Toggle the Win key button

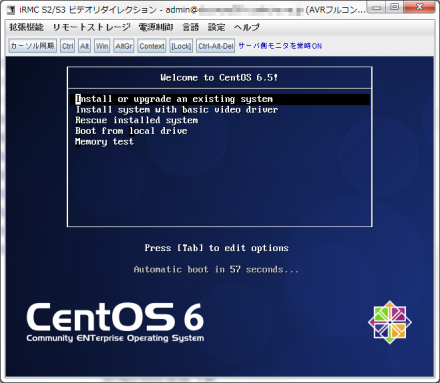coord(102,46)
